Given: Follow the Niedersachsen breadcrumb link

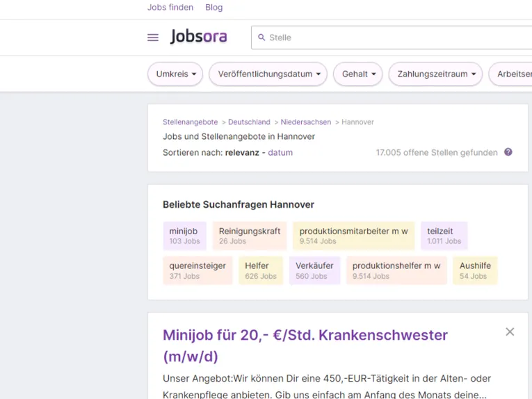Looking at the screenshot, I should (306, 122).
